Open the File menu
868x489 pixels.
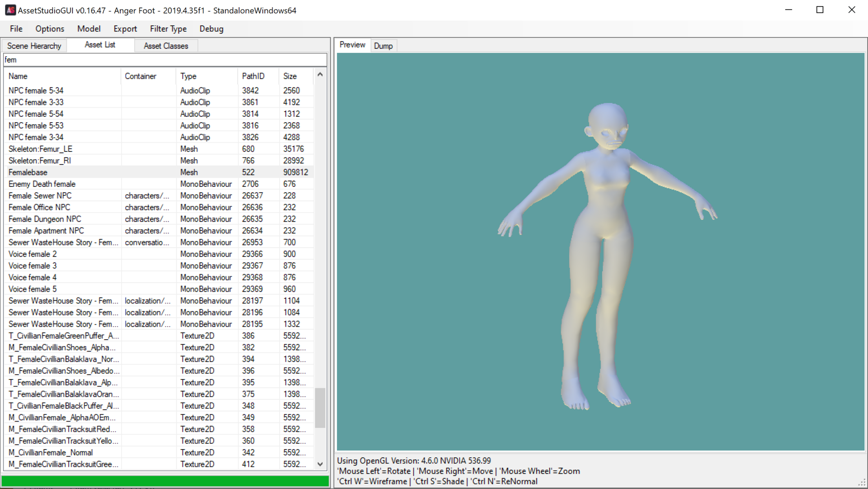[x=16, y=29]
